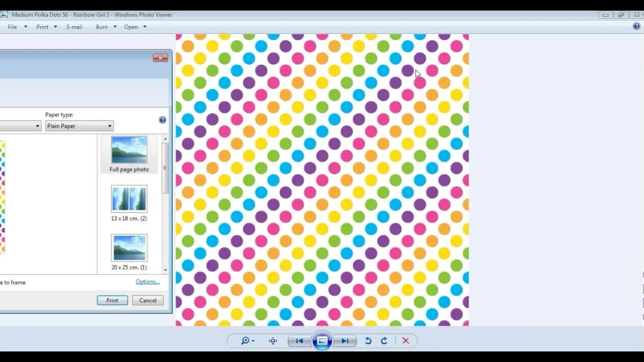The width and height of the screenshot is (644, 362).
Task: Click the E-mail menu item
Action: pyautogui.click(x=74, y=27)
